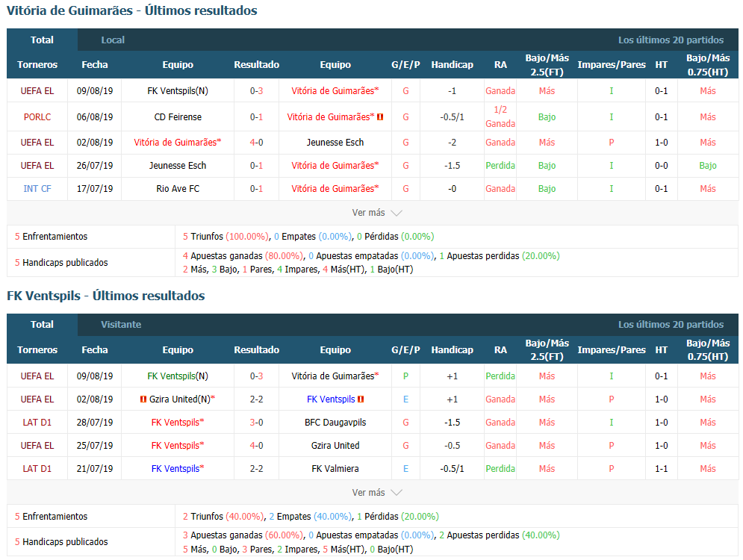The width and height of the screenshot is (743, 560).
Task: Click the Perdida RA cell in 26/07/19 row
Action: [x=500, y=165]
